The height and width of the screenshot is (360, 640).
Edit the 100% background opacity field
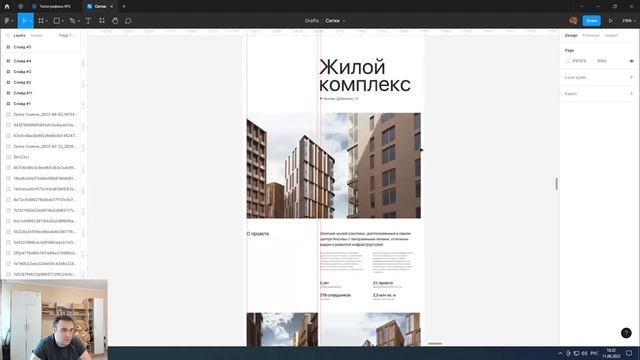[602, 61]
